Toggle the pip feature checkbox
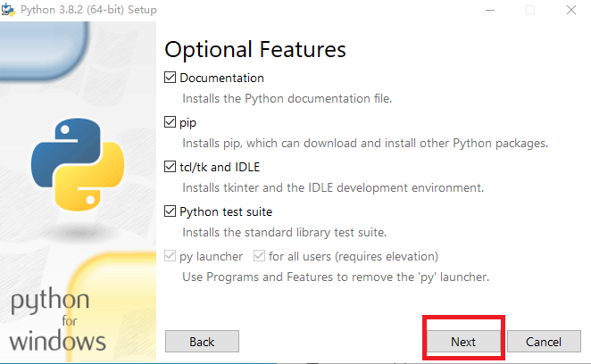The height and width of the screenshot is (364, 591). pos(171,122)
